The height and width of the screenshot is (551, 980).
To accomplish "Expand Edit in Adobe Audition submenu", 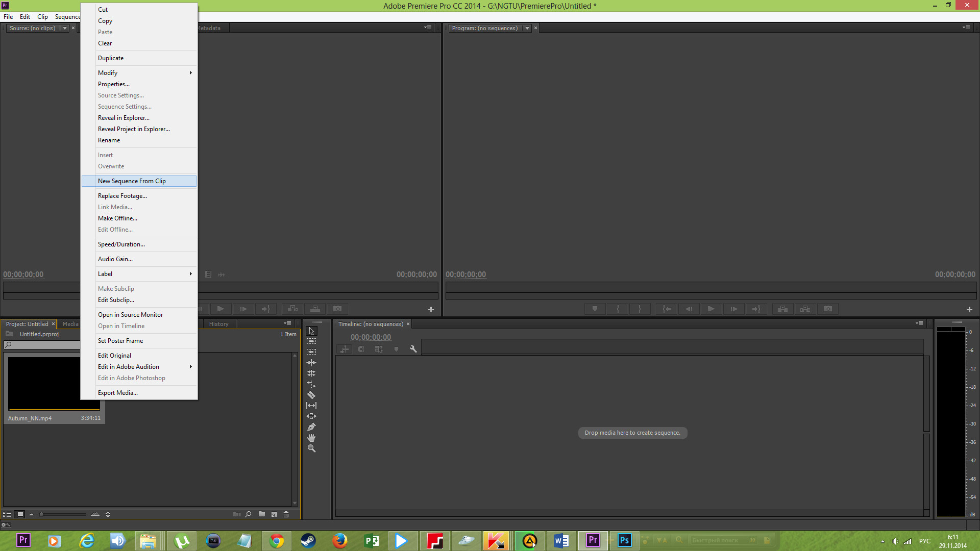I will 139,367.
